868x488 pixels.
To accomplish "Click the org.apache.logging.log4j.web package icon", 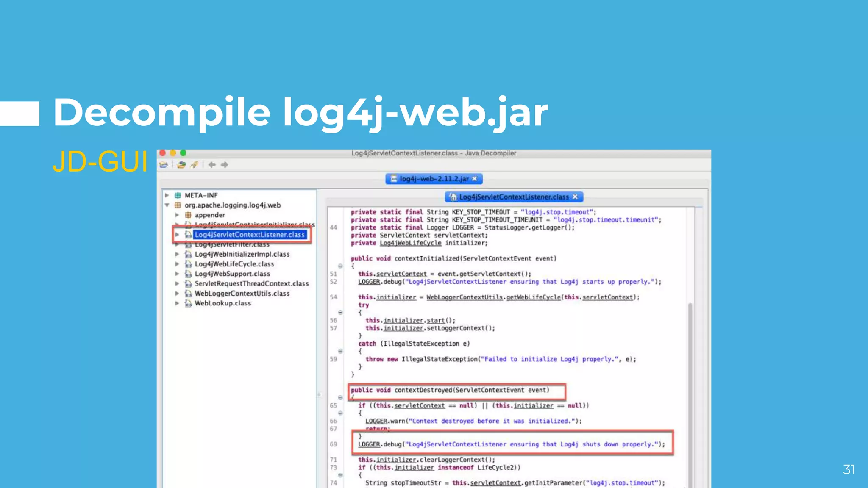I will click(x=178, y=205).
